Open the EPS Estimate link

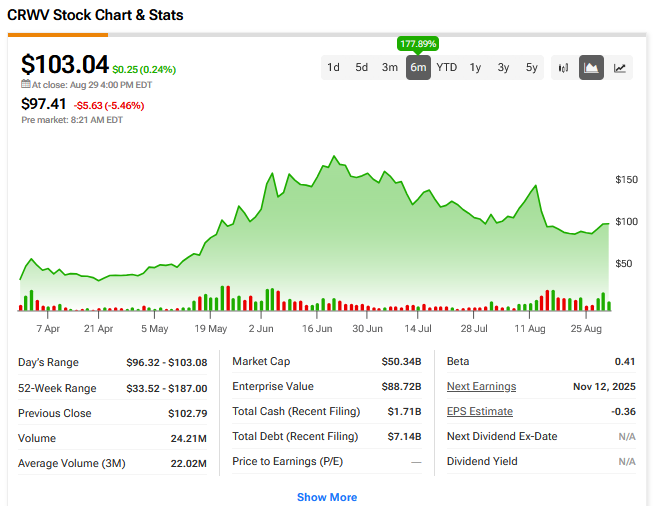click(479, 411)
